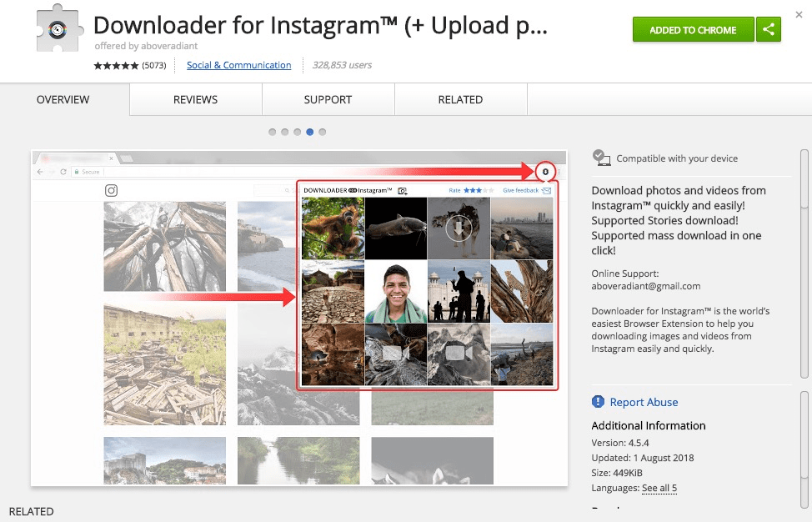Viewport: 812px width, 522px height.
Task: Close the extension details overlay
Action: 799,14
